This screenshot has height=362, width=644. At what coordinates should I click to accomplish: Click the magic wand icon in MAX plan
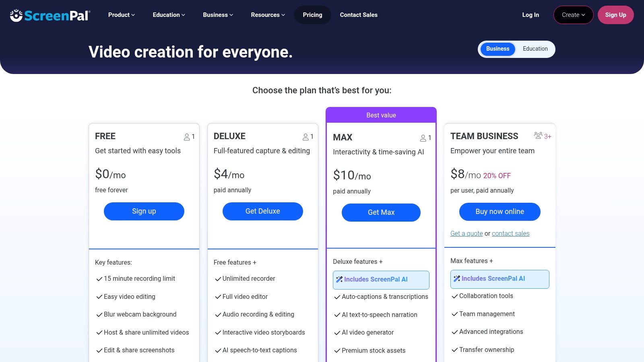tap(339, 280)
